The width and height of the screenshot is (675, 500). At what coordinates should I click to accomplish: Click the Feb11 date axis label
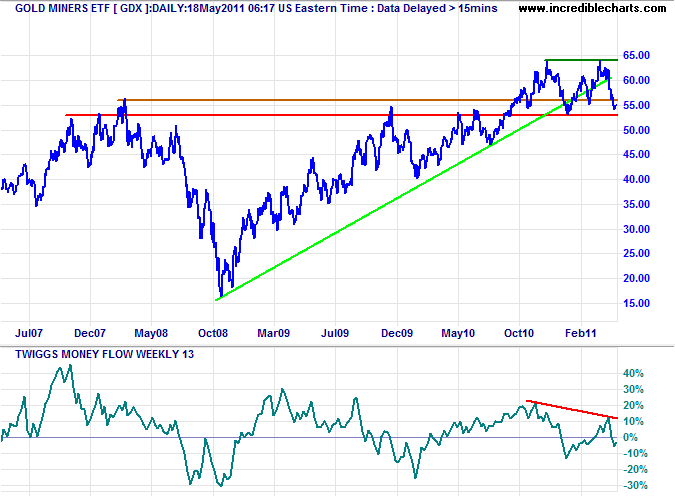[581, 333]
